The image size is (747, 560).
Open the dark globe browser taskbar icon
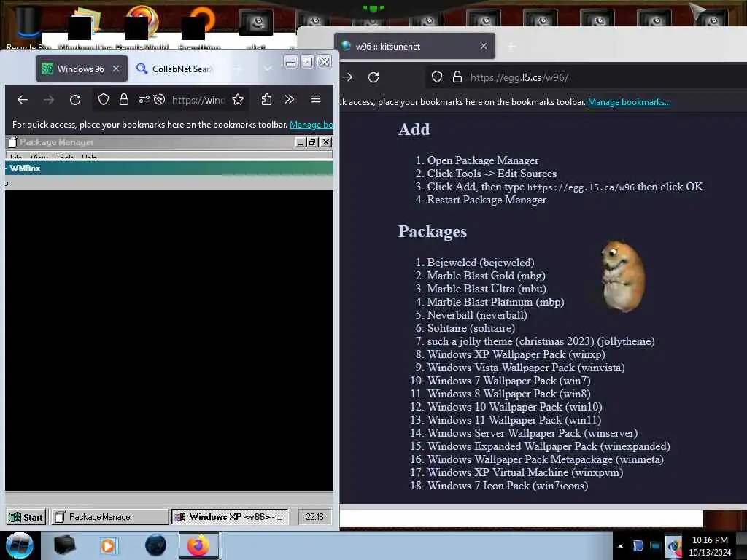[155, 545]
